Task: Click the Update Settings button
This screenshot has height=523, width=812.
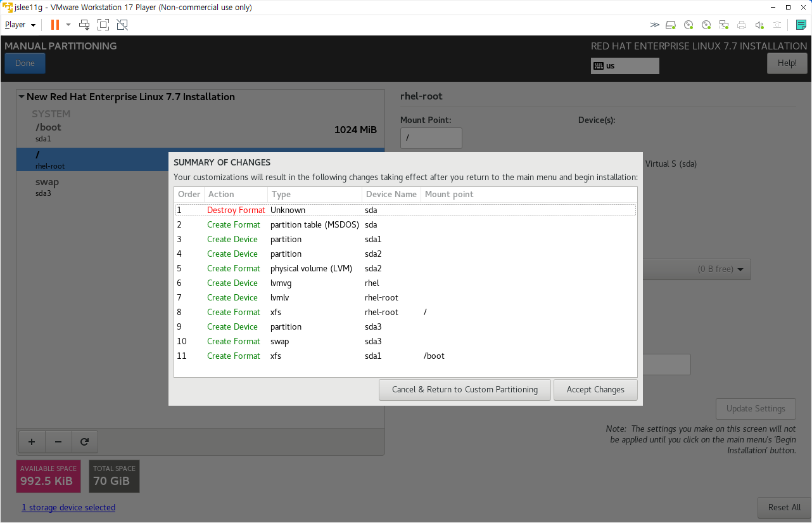Action: [756, 408]
